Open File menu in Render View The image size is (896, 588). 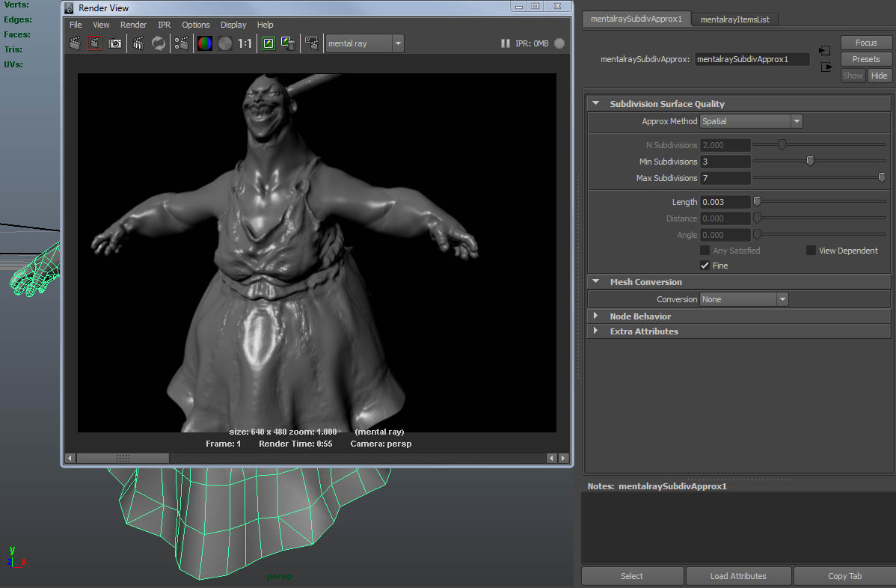pos(76,25)
